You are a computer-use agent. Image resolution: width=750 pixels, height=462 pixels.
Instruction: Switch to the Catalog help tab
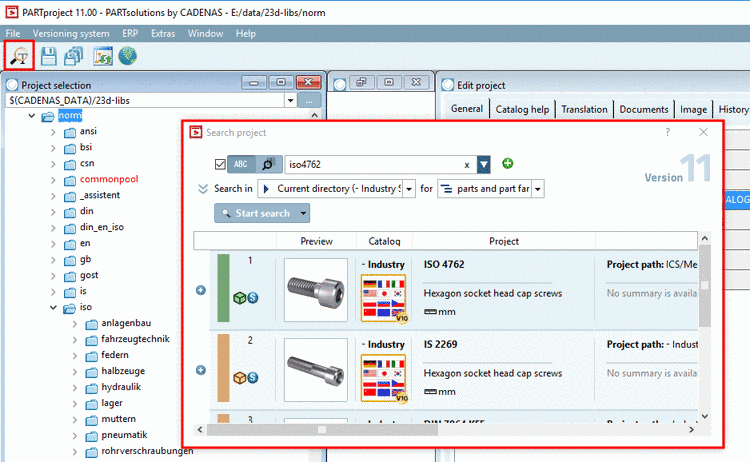(522, 109)
